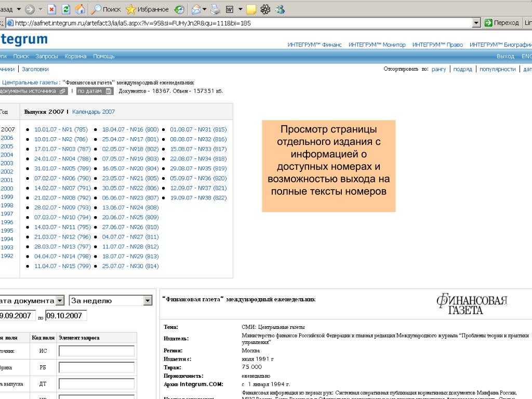This screenshot has width=532, height=399.
Task: Open issue 13.06.07 - №24 (808)
Action: (130, 208)
